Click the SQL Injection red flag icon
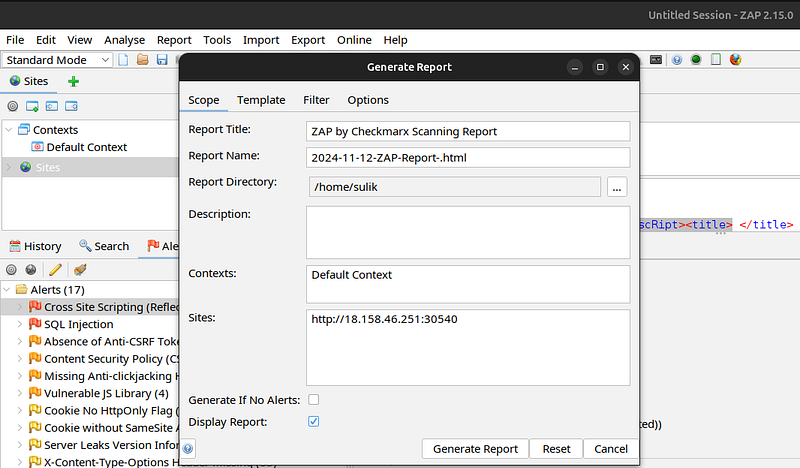Screen dimensions: 800x468 click(35, 324)
